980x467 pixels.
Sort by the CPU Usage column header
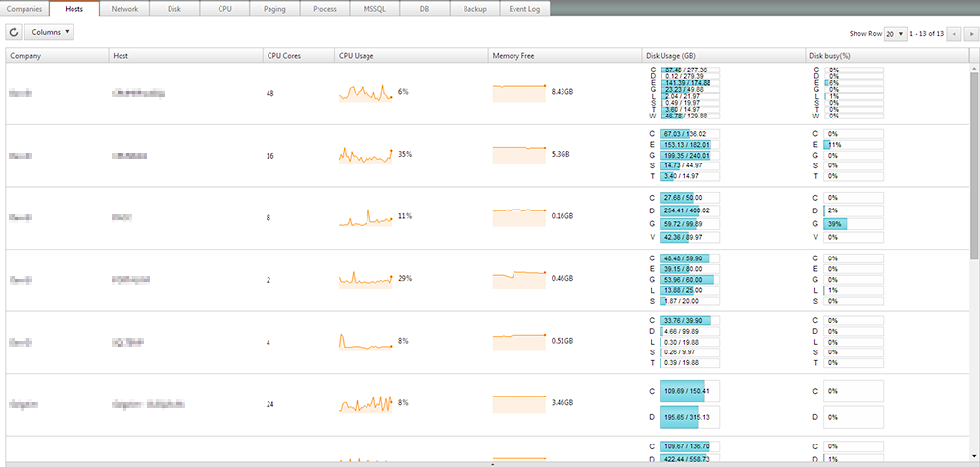click(412, 56)
